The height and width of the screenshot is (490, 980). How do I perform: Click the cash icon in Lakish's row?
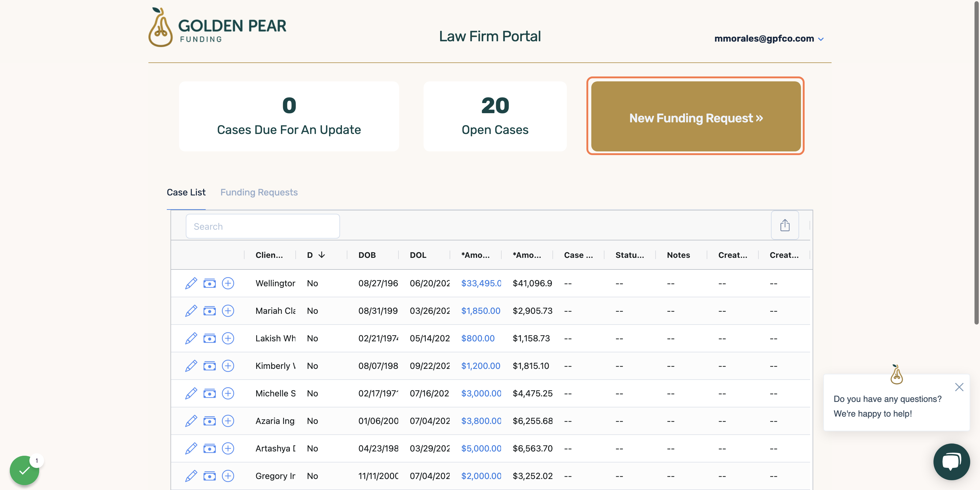point(210,338)
